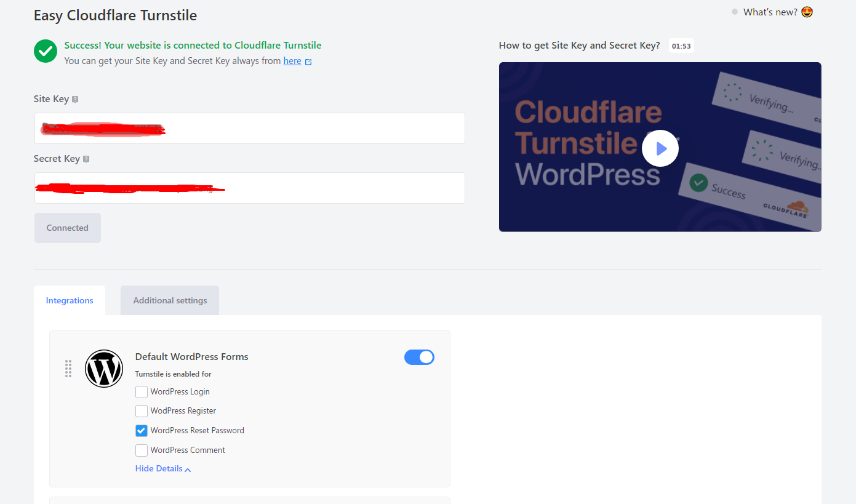Switch to the Integrations tab
The height and width of the screenshot is (504, 856).
[70, 300]
